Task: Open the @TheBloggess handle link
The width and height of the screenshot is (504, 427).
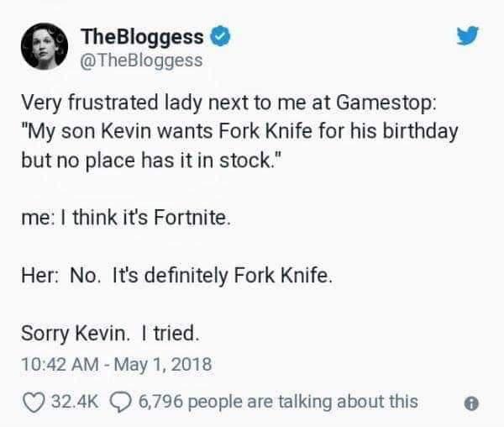Action: [141, 60]
